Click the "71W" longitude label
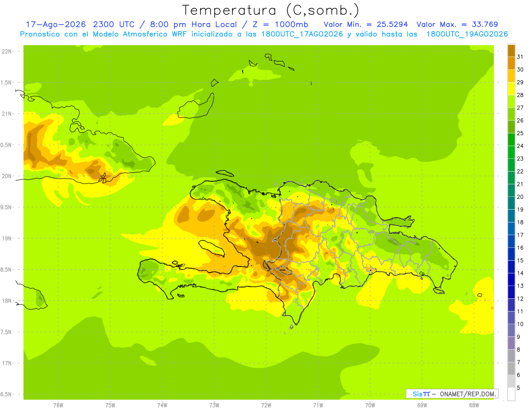This screenshot has width=532, height=411. 318,405
